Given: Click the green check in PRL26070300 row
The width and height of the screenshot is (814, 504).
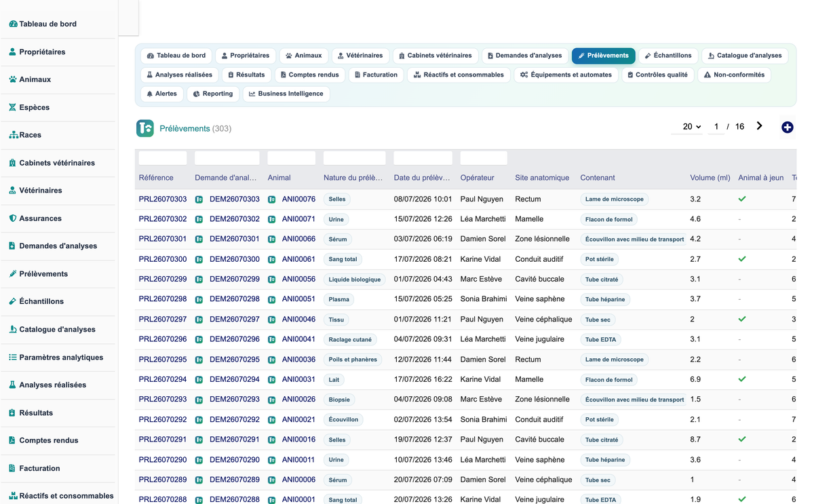Looking at the screenshot, I should [x=742, y=259].
